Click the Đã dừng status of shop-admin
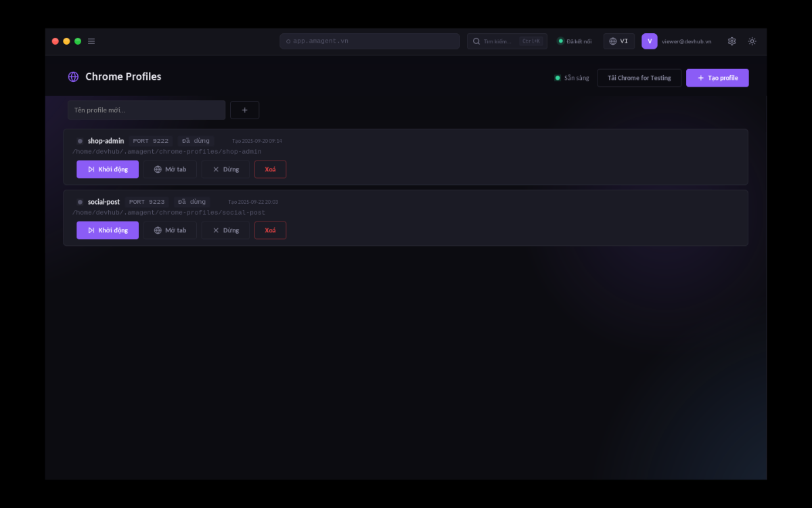 [196, 141]
